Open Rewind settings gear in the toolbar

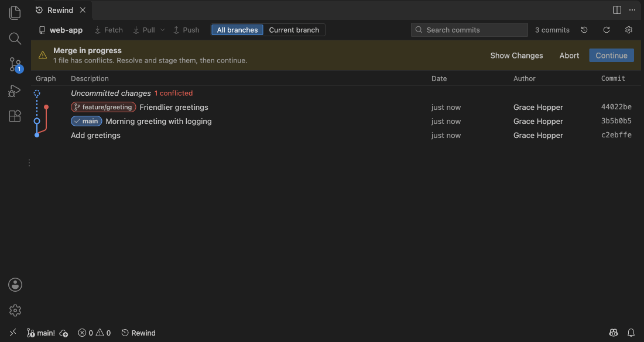(629, 30)
